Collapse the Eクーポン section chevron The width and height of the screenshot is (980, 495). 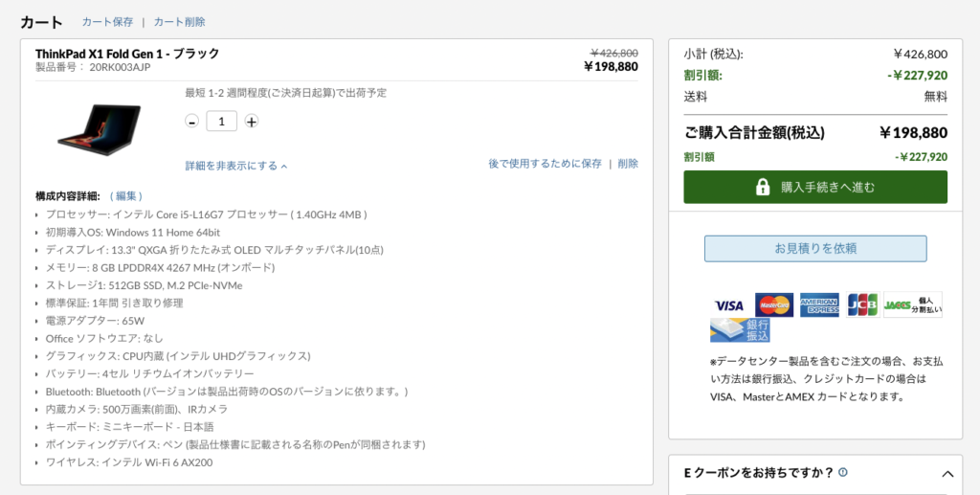point(947,474)
